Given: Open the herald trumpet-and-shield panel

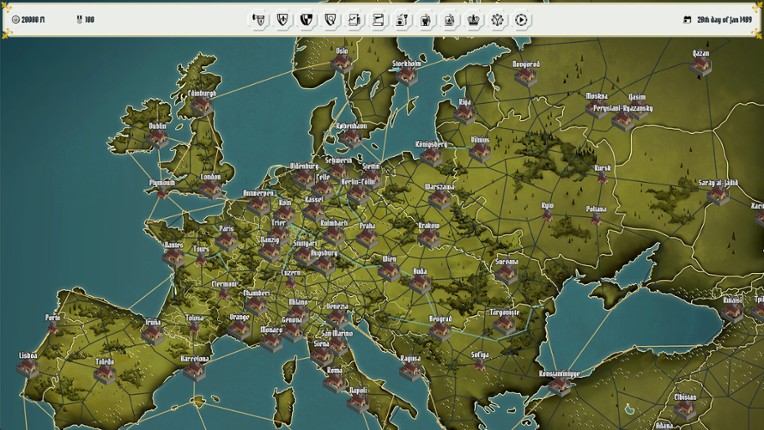Looking at the screenshot, I should coord(259,20).
